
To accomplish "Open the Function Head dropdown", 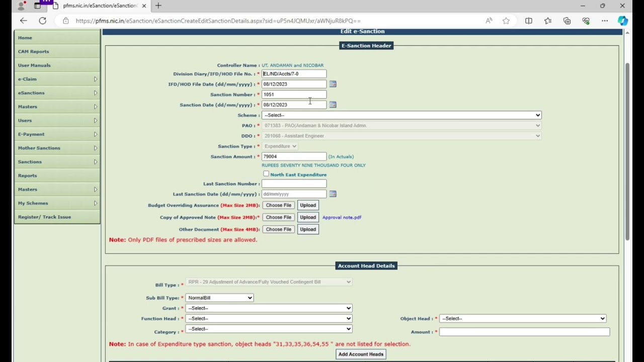I will [x=269, y=318].
